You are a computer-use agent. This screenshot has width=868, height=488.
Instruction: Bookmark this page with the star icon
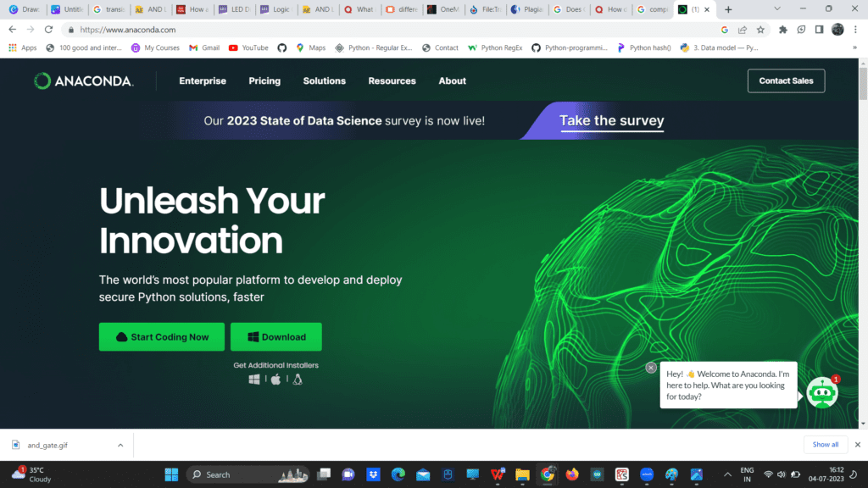(760, 30)
